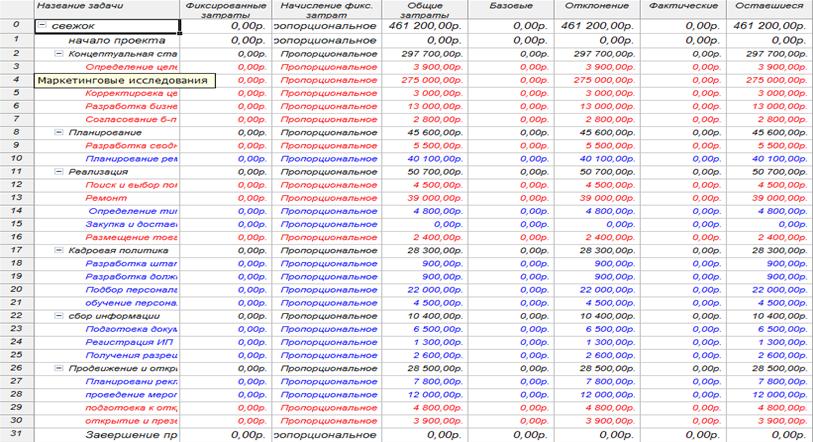Collapse the свежок project summary row

(45, 25)
